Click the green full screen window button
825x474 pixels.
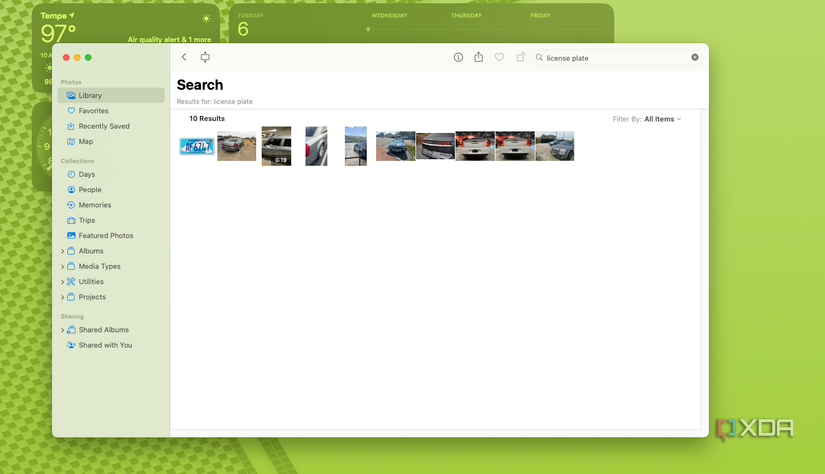tap(88, 57)
